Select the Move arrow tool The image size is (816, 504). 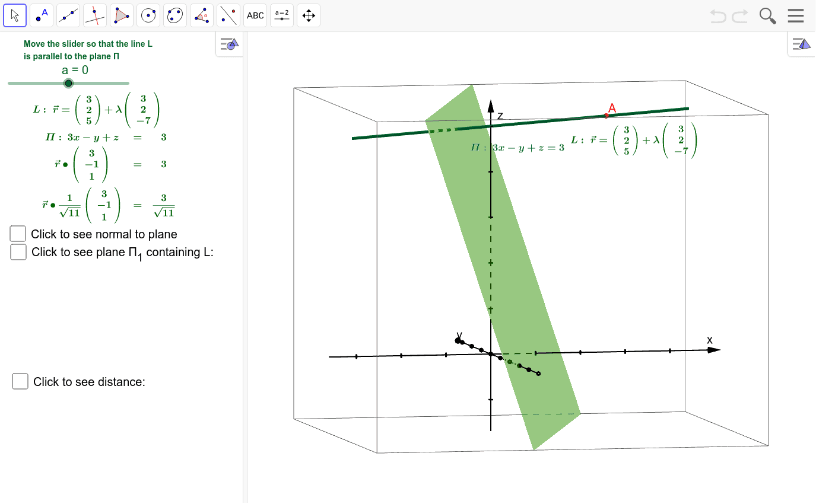(x=15, y=15)
